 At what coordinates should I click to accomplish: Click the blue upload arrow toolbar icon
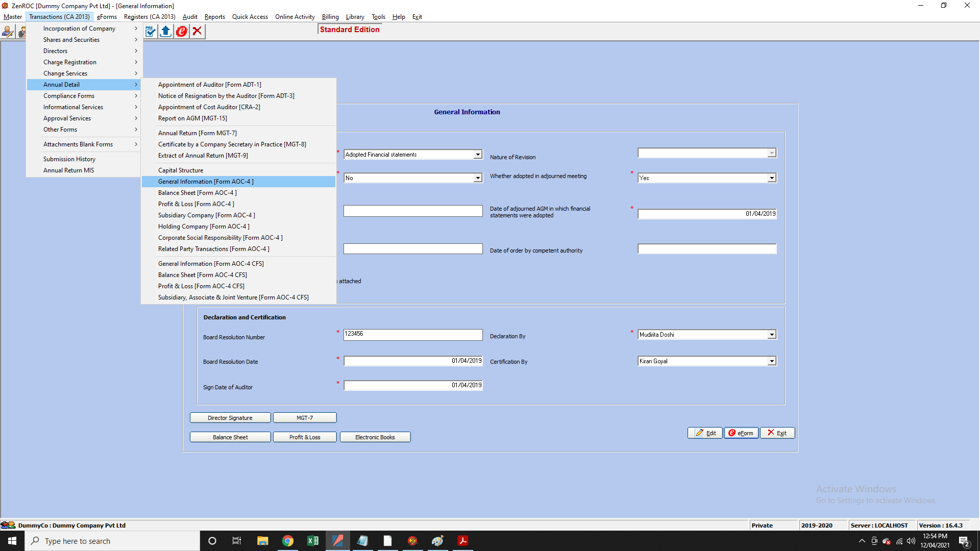click(x=165, y=32)
